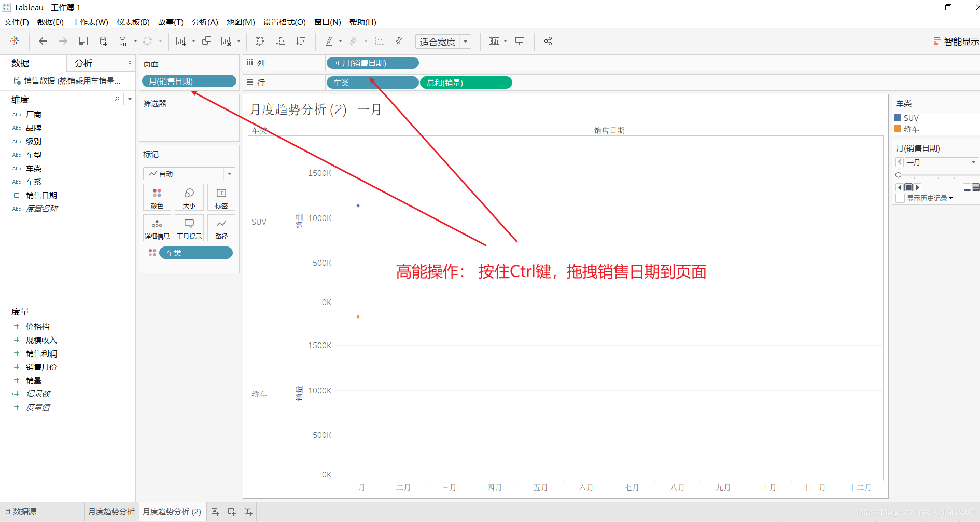Image resolution: width=980 pixels, height=522 pixels.
Task: Sort descending toolbar icon
Action: 300,41
